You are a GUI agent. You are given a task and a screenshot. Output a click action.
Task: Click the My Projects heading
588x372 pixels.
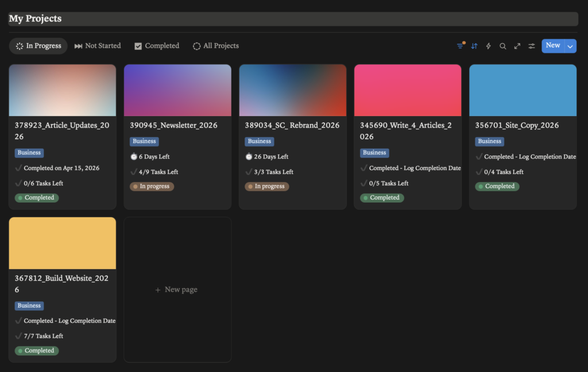click(x=36, y=19)
